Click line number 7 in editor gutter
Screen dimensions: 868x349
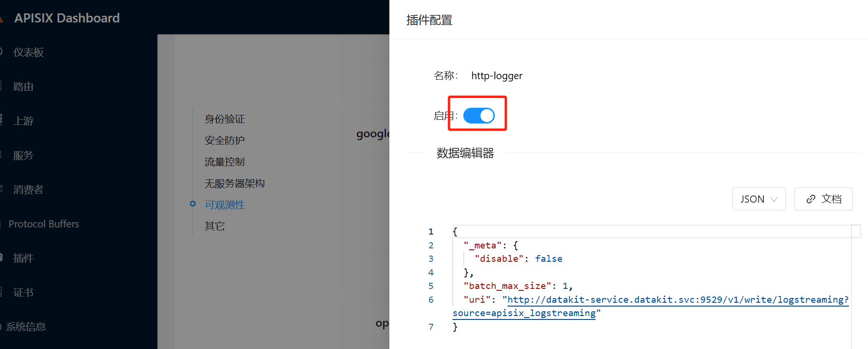pyautogui.click(x=431, y=327)
